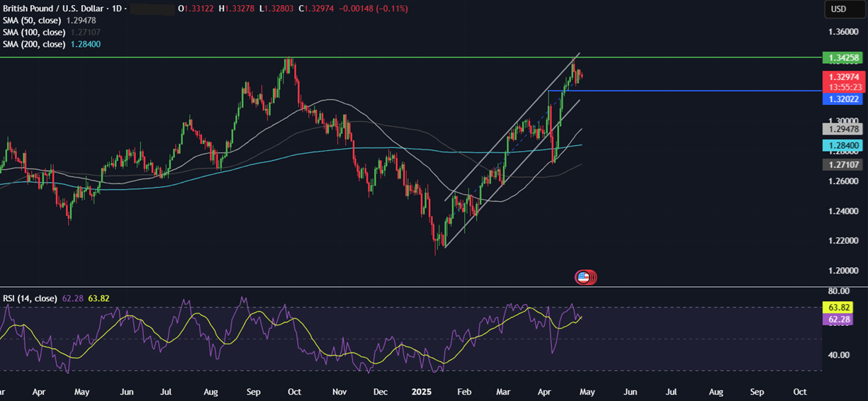Click the H1.33278 high value in header
Image resolution: width=868 pixels, height=401 pixels.
(237, 9)
